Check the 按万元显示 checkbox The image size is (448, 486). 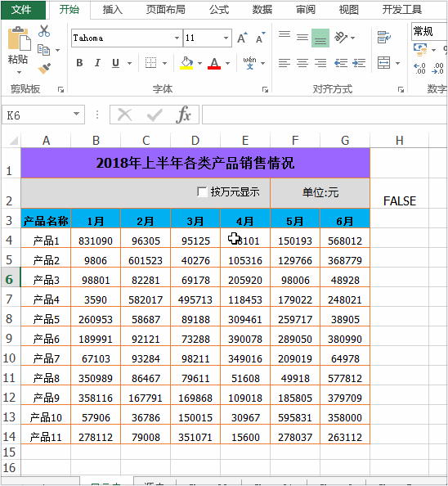(202, 191)
